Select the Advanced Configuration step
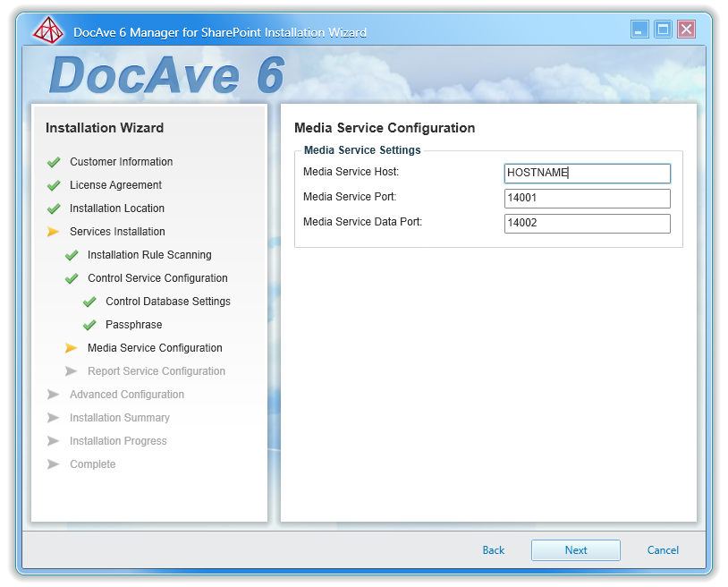The image size is (728, 587). [127, 395]
